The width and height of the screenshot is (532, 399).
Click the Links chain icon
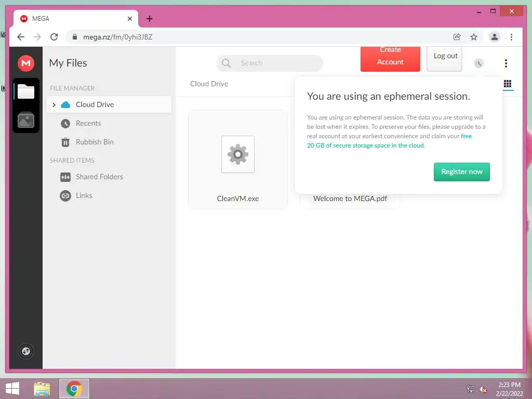(x=65, y=196)
